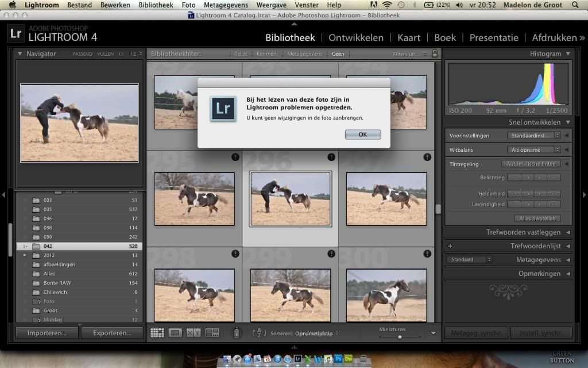Click the warning badge on photo 298
The height and width of the screenshot is (368, 588).
click(235, 254)
